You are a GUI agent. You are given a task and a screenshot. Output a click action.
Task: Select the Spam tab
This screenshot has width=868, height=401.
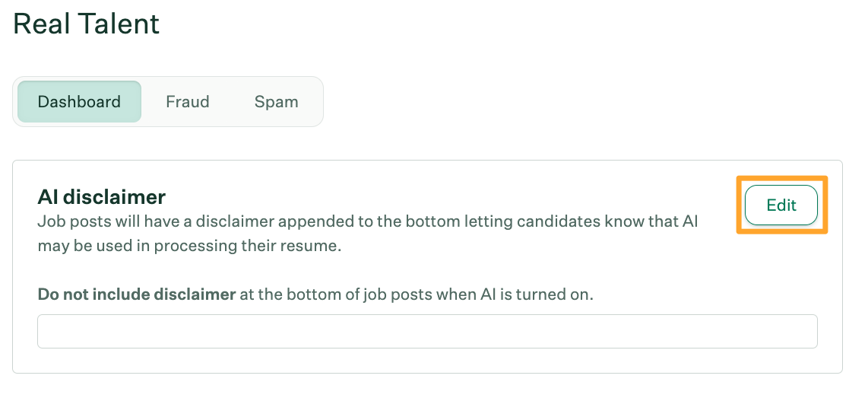pyautogui.click(x=276, y=102)
